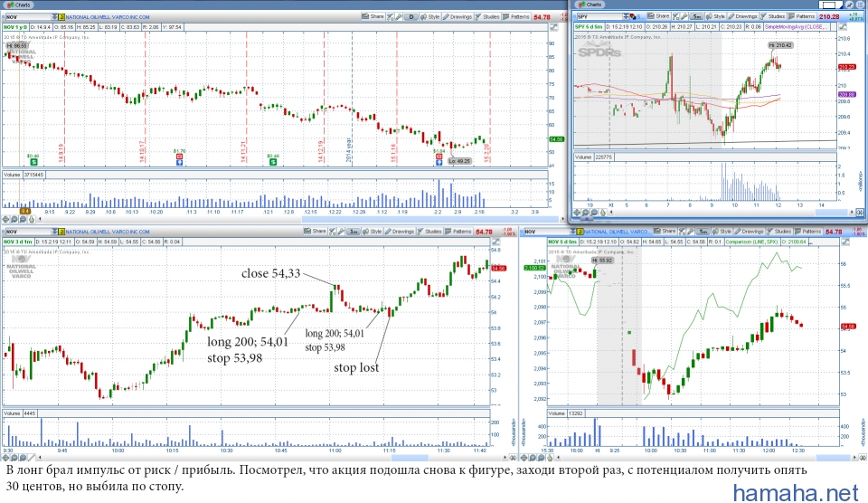
Task: Open Style menu in NOV daily chart
Action: pos(430,16)
